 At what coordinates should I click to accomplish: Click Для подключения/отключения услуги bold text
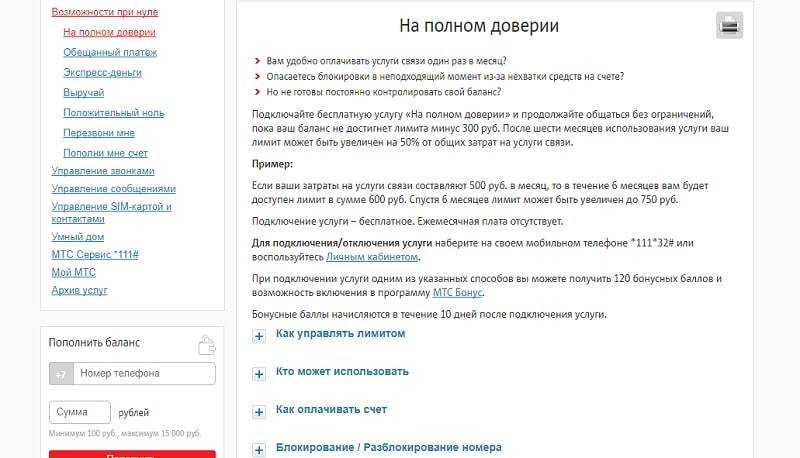342,243
